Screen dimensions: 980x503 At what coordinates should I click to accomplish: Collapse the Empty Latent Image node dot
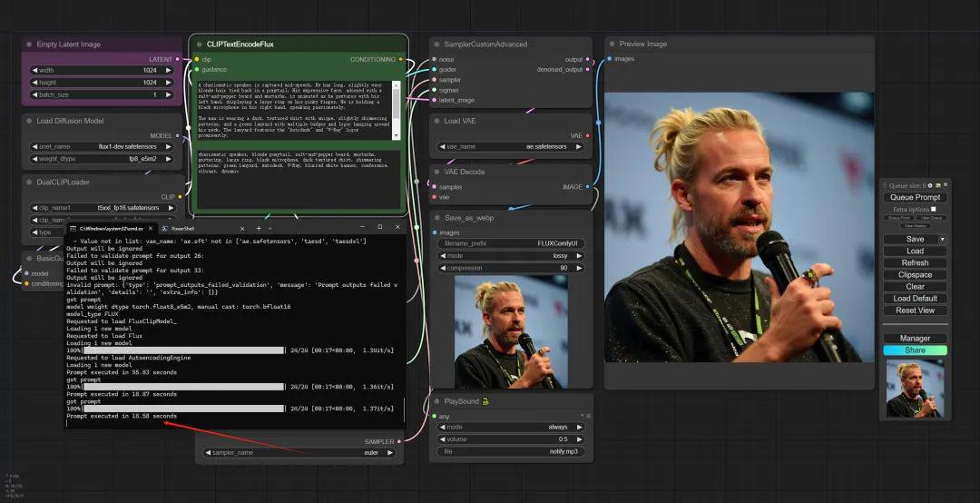(x=29, y=44)
